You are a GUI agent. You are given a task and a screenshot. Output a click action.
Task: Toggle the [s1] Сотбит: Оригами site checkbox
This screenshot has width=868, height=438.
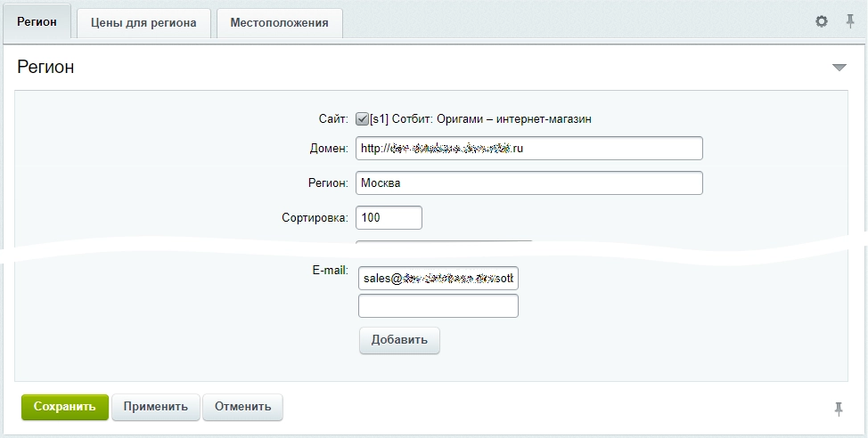point(362,119)
